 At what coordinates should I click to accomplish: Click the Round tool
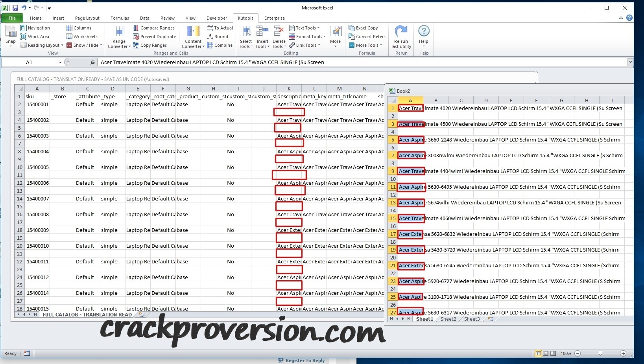click(218, 37)
